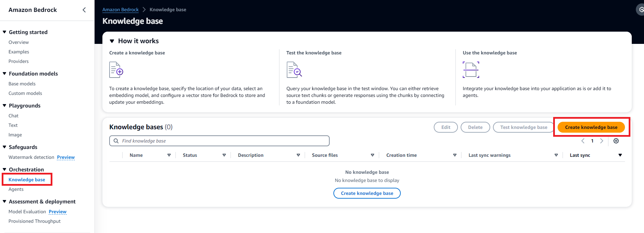This screenshot has height=233, width=644.
Task: Collapse Assessment & deployment section
Action: (4, 201)
